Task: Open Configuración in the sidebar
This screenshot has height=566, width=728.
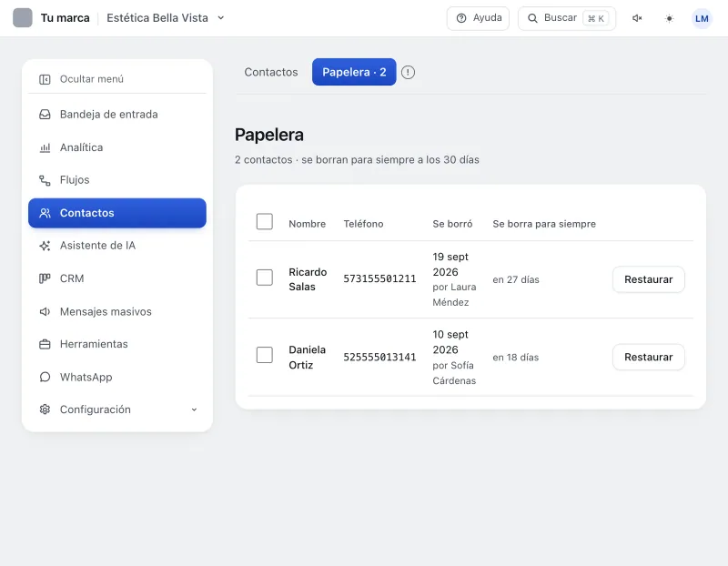Action: (x=117, y=409)
